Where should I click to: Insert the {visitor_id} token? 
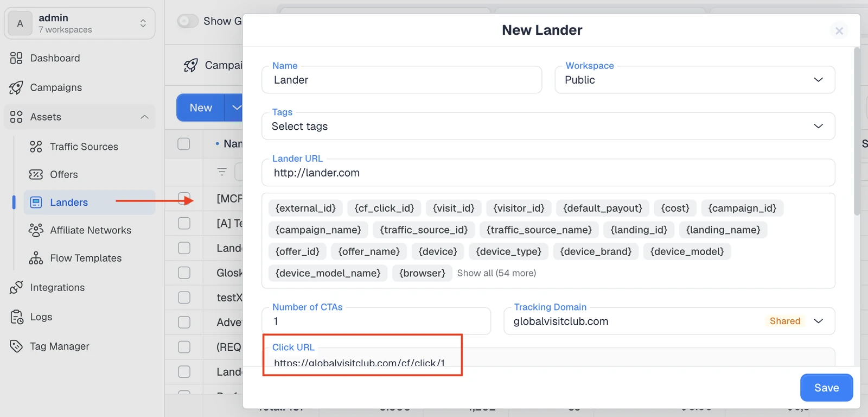519,208
